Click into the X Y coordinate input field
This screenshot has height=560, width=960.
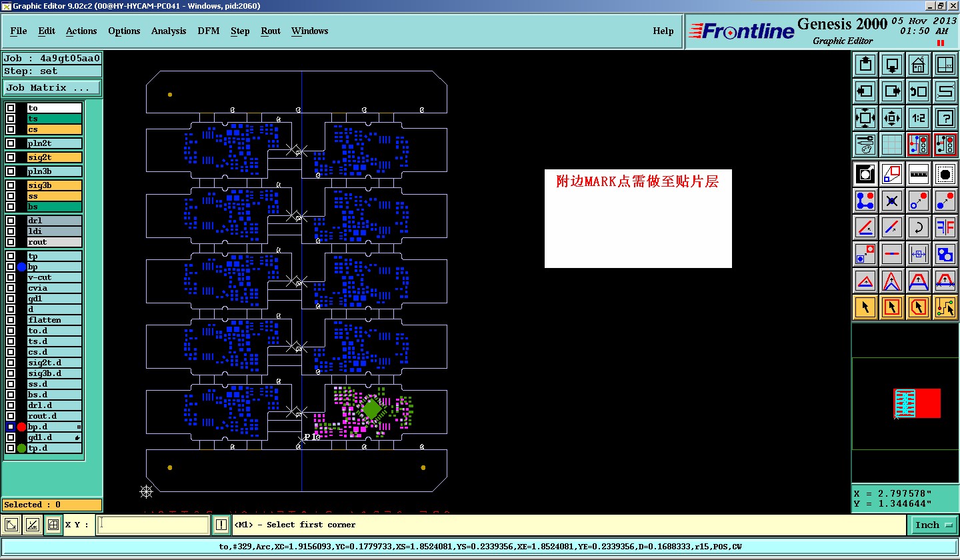tap(153, 525)
